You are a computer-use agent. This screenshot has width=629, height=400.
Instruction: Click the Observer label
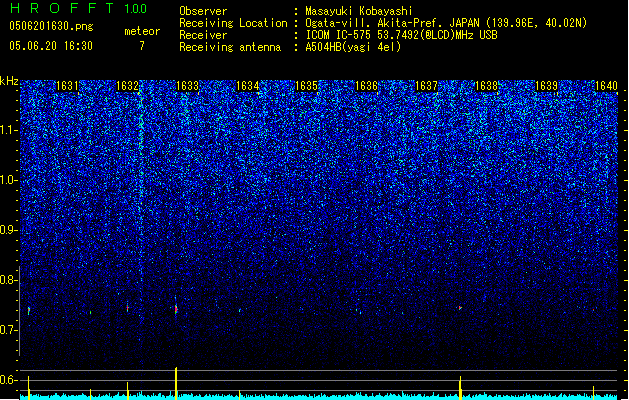pyautogui.click(x=203, y=11)
